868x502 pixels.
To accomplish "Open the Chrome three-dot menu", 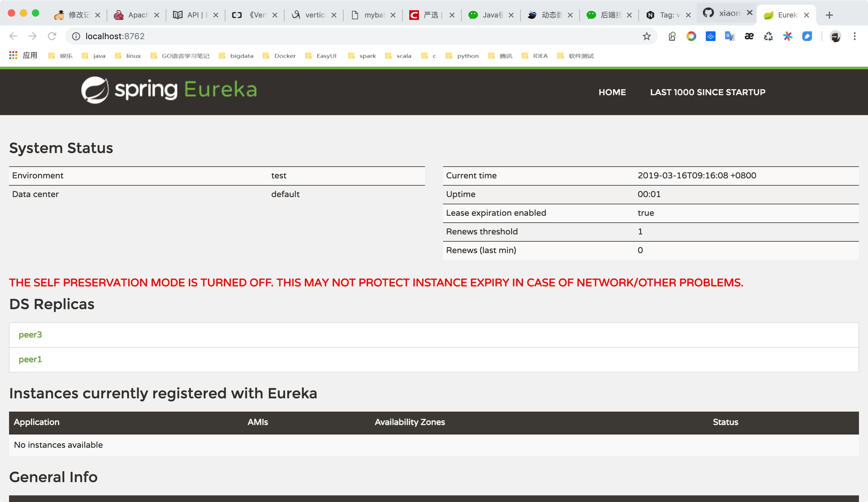I will (x=854, y=36).
